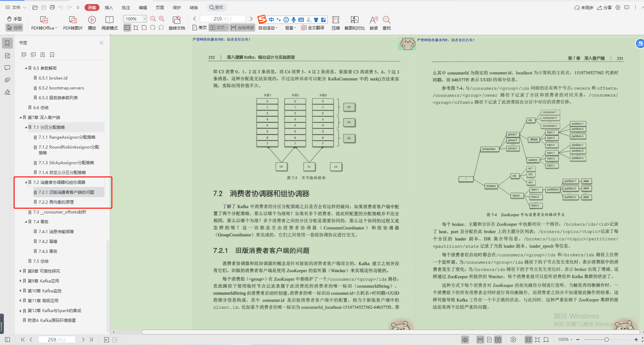Click 旋转文档 rotate document button
Image resolution: width=644 pixels, height=345 pixels.
177,23
